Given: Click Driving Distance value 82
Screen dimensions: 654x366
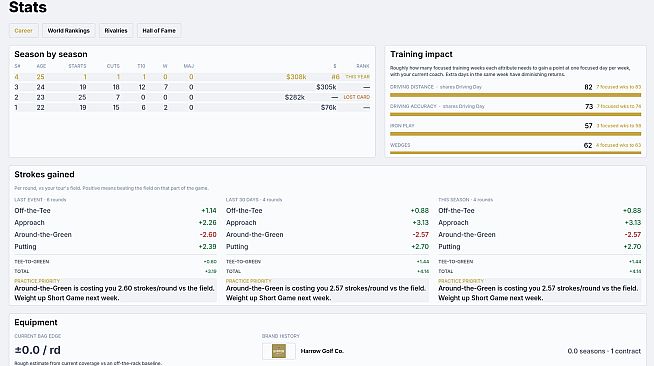Looking at the screenshot, I should click(588, 87).
